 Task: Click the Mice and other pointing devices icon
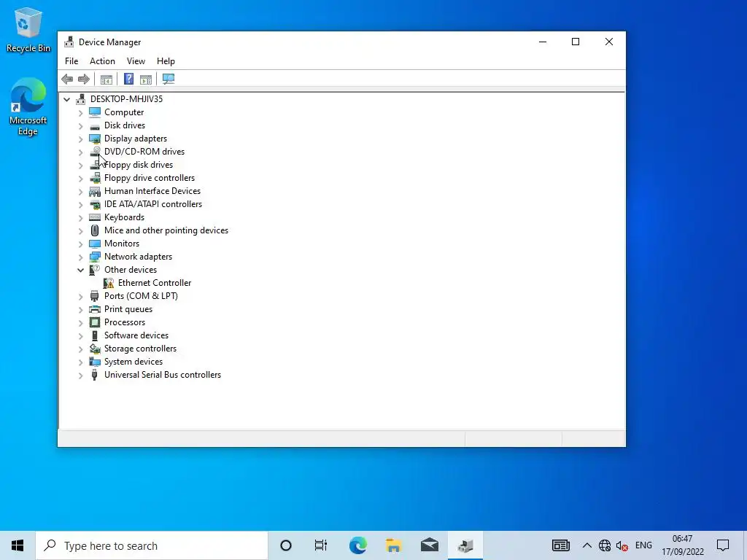click(x=95, y=230)
